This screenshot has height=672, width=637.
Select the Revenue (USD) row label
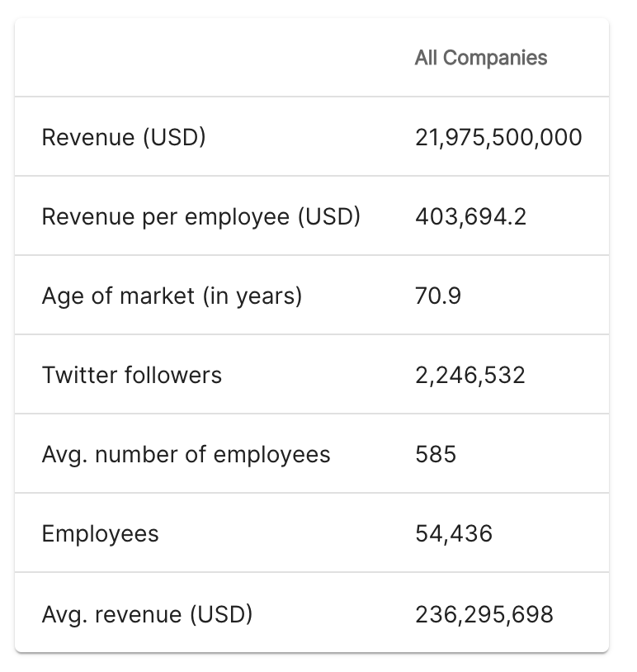pyautogui.click(x=124, y=137)
